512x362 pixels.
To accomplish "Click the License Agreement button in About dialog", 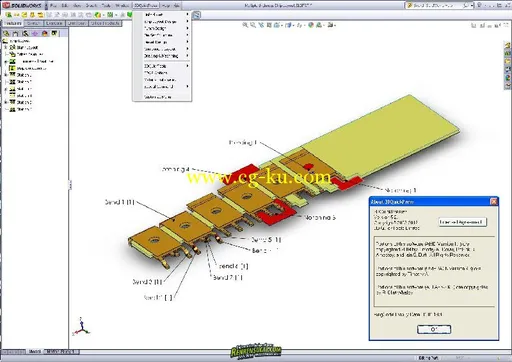I will tap(462, 222).
